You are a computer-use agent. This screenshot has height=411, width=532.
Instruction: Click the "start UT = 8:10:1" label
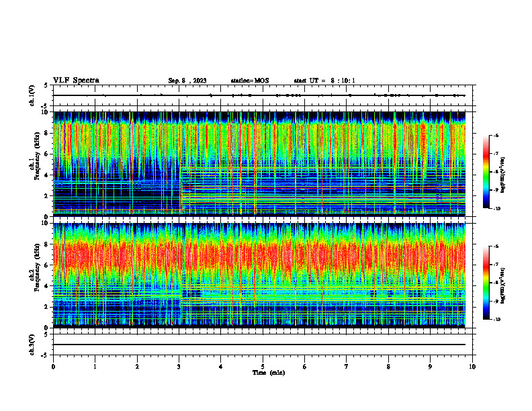tap(324, 81)
